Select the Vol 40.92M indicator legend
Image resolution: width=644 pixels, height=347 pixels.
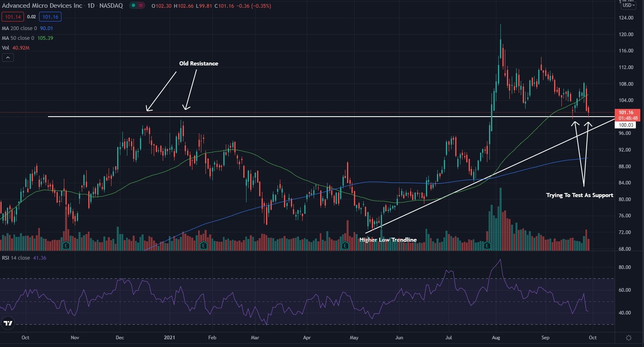[15, 48]
